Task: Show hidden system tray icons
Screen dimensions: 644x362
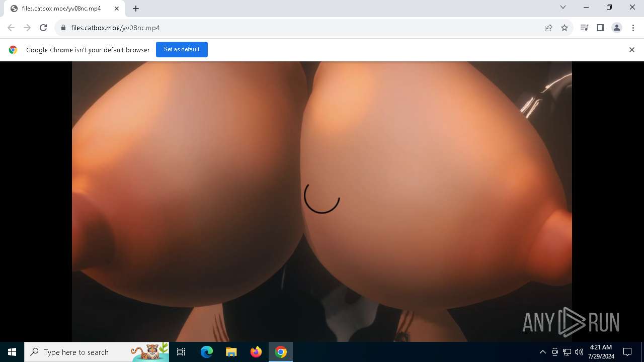Action: [x=542, y=352]
